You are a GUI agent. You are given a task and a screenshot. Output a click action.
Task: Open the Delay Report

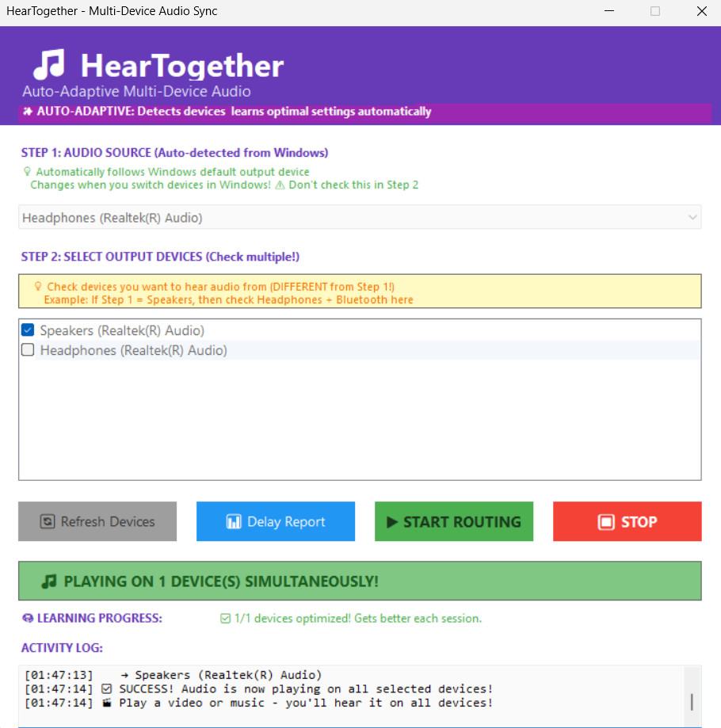(276, 521)
